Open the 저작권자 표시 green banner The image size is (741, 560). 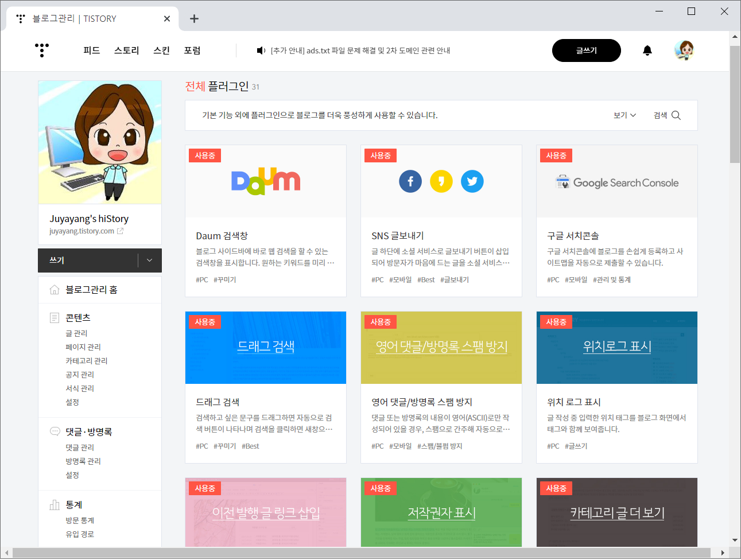pos(441,512)
